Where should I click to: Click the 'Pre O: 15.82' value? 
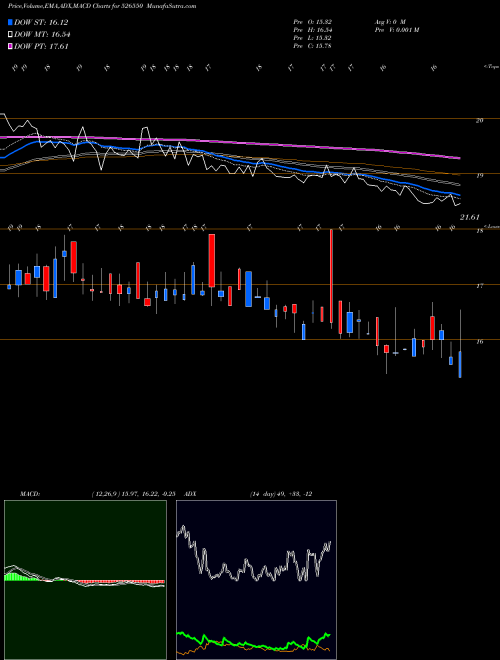pyautogui.click(x=313, y=21)
